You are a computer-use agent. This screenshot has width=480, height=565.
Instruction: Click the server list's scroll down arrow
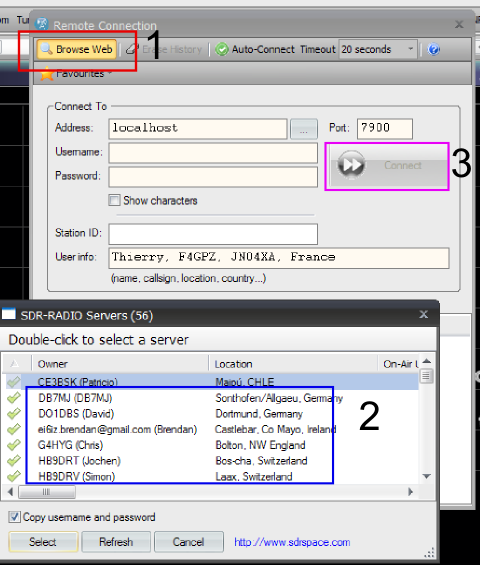427,476
